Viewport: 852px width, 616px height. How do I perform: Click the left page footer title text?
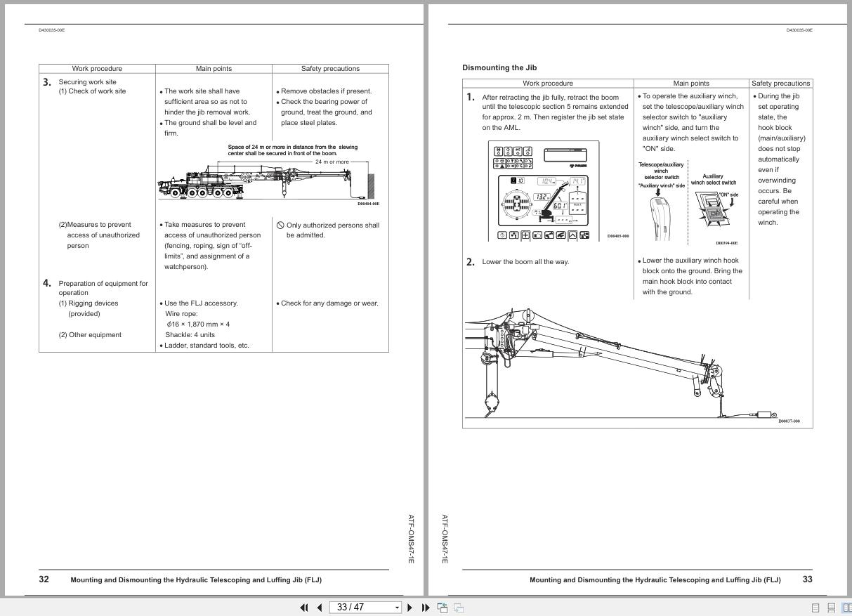[196, 580]
